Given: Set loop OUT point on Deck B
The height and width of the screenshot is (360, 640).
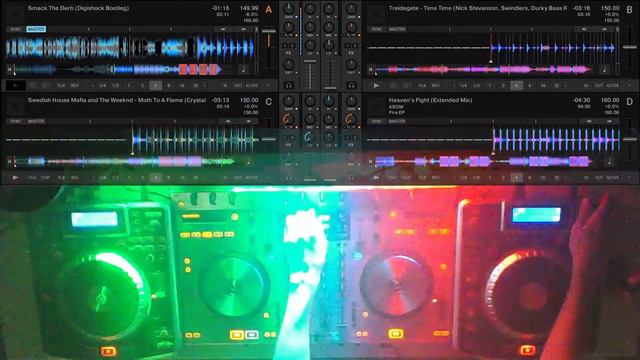Looking at the screenshot, I should pos(599,86).
